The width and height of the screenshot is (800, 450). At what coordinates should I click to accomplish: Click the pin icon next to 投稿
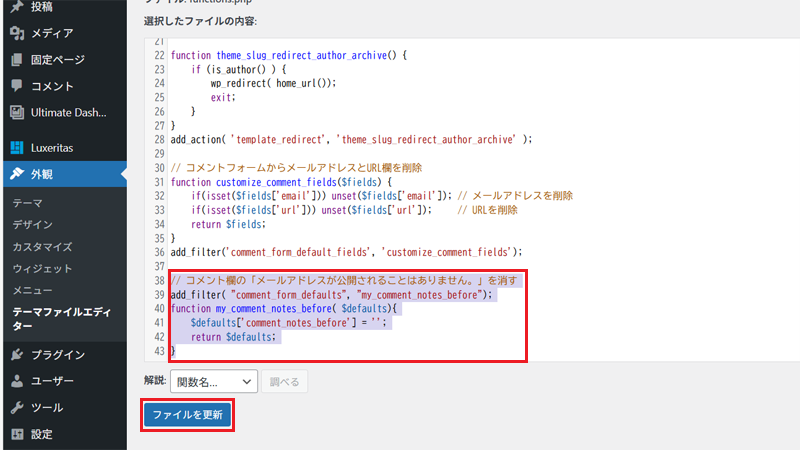point(17,7)
